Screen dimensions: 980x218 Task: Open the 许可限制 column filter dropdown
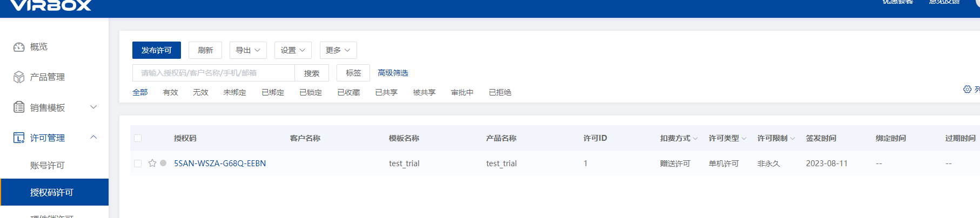[793, 139]
